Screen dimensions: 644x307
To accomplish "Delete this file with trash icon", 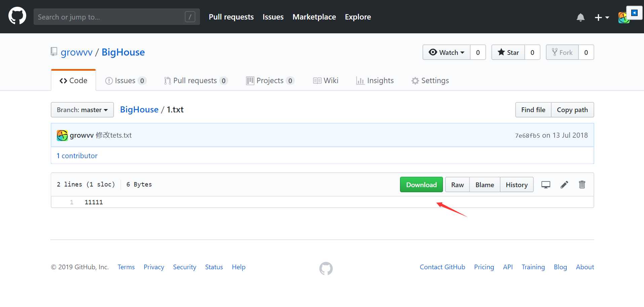I will tap(582, 184).
